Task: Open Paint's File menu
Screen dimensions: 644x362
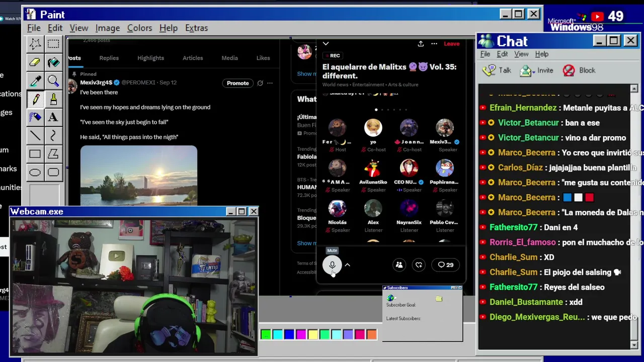Action: pyautogui.click(x=34, y=28)
